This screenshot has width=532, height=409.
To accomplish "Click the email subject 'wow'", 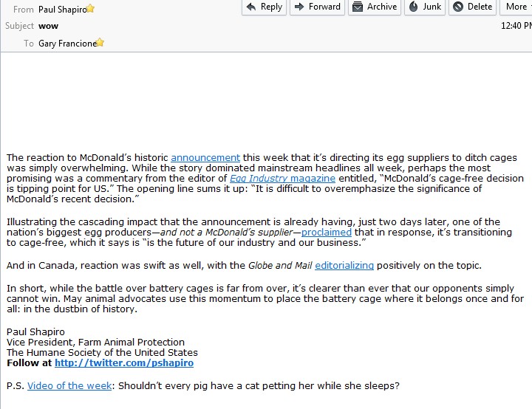I will (x=49, y=26).
